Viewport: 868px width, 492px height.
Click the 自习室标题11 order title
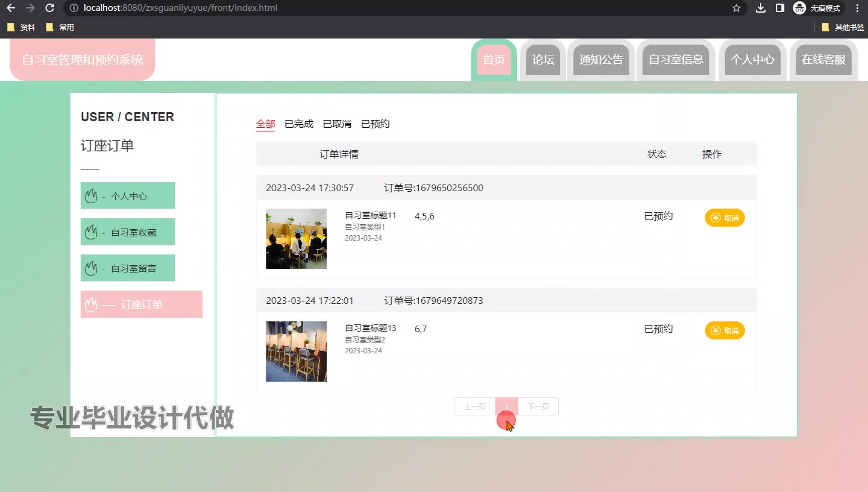pyautogui.click(x=371, y=215)
